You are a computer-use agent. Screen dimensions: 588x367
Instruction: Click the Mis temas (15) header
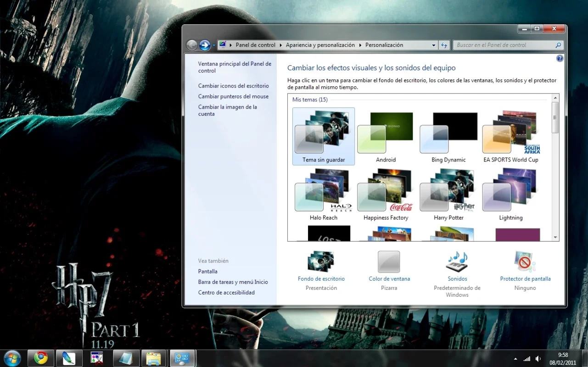point(310,100)
